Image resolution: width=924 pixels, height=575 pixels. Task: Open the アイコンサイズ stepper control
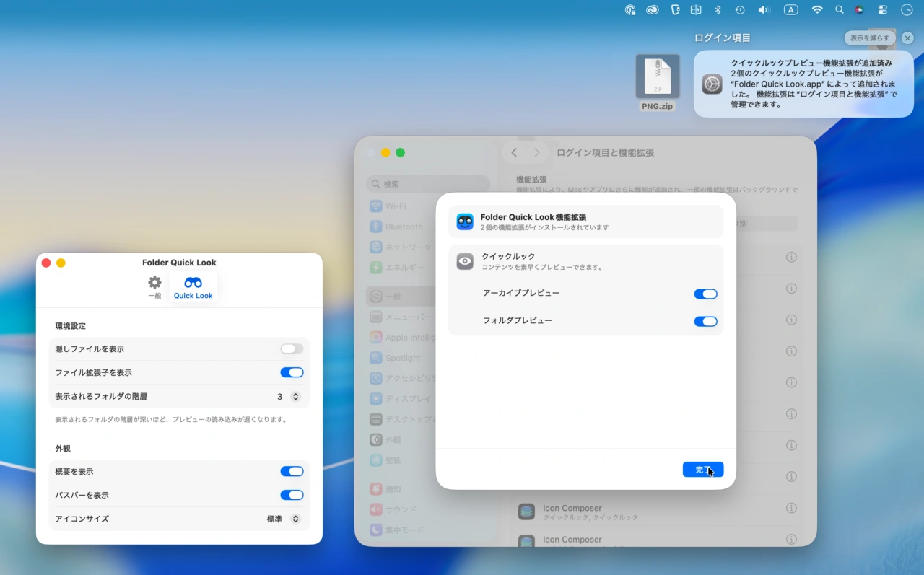(295, 519)
